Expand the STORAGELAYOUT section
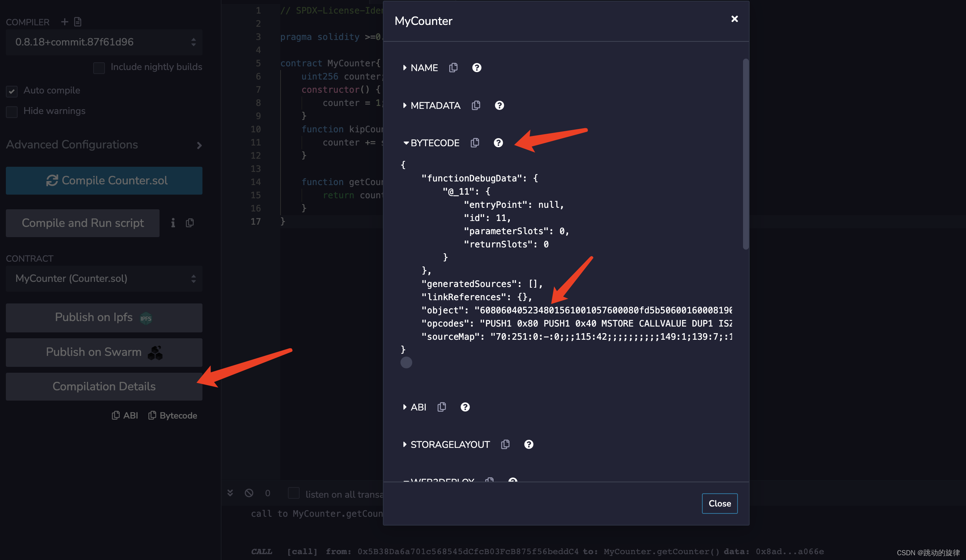The image size is (966, 560). point(405,444)
